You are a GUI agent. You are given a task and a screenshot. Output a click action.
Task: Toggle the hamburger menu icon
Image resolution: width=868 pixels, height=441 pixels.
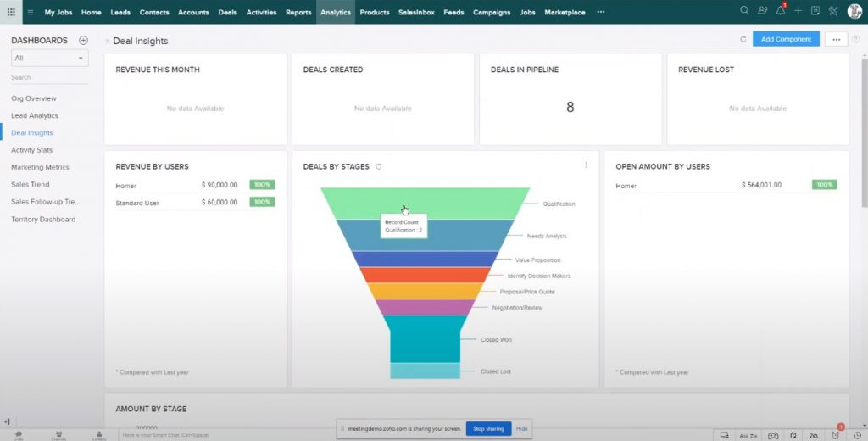pos(31,12)
